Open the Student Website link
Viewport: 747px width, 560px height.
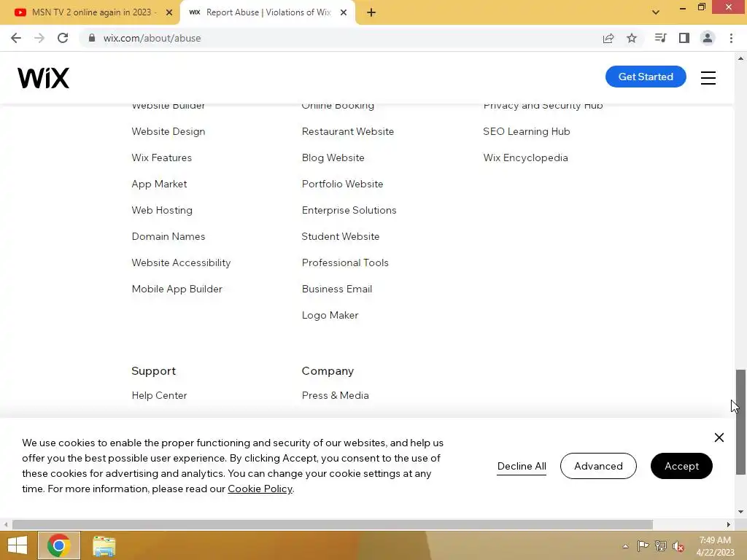(341, 237)
